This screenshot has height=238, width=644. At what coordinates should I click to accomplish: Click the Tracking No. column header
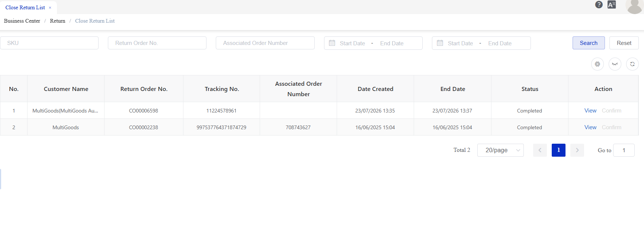(x=222, y=89)
